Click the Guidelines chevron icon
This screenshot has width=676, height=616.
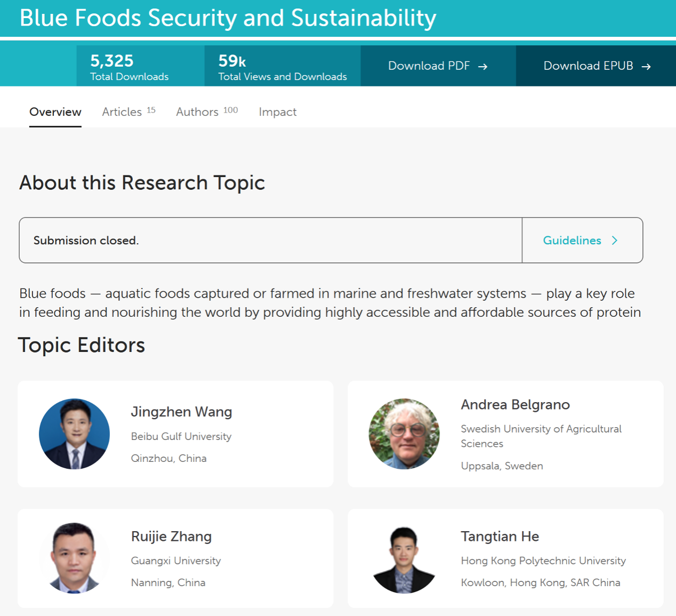(x=615, y=241)
